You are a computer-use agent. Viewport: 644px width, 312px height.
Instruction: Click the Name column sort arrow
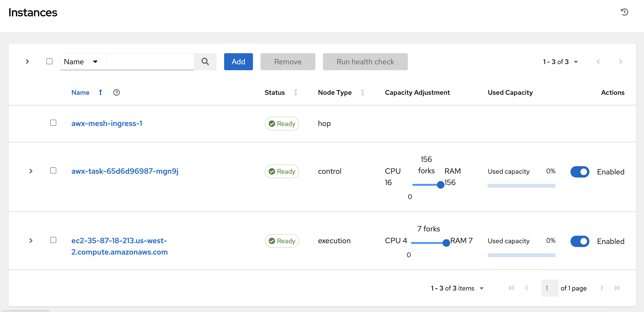100,92
